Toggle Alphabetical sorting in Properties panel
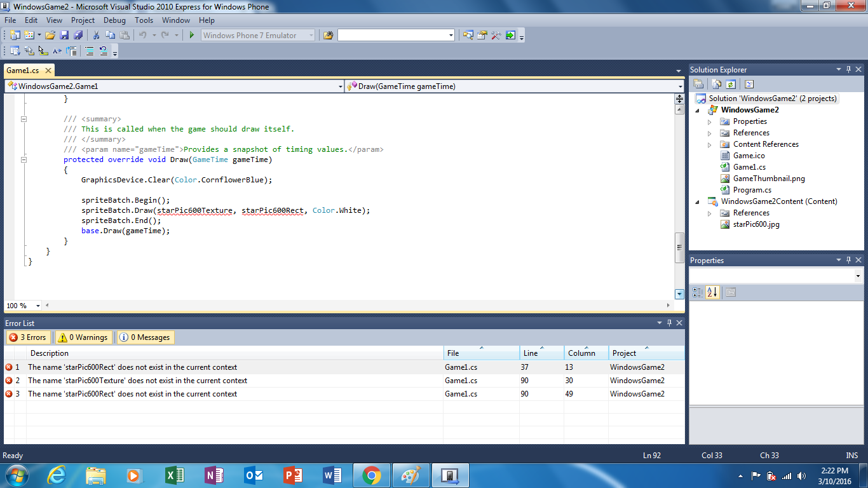The width and height of the screenshot is (868, 488). pyautogui.click(x=712, y=292)
